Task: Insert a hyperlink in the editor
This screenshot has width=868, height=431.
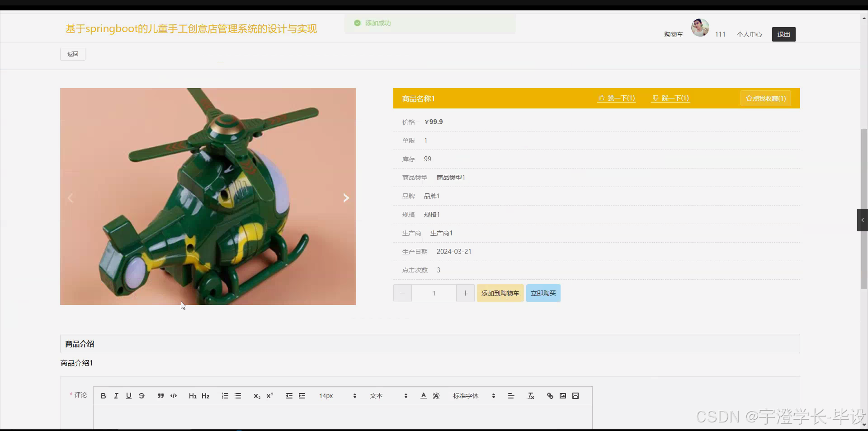Action: click(x=549, y=396)
